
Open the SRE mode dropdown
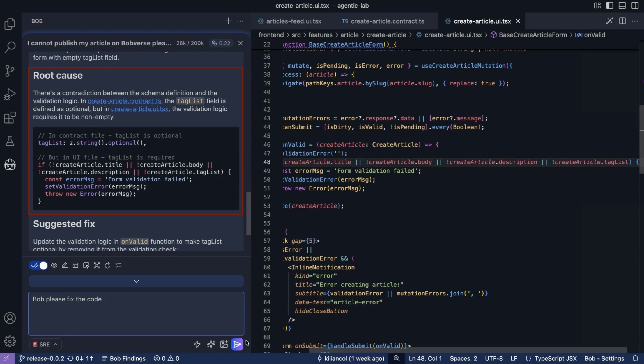pyautogui.click(x=45, y=344)
